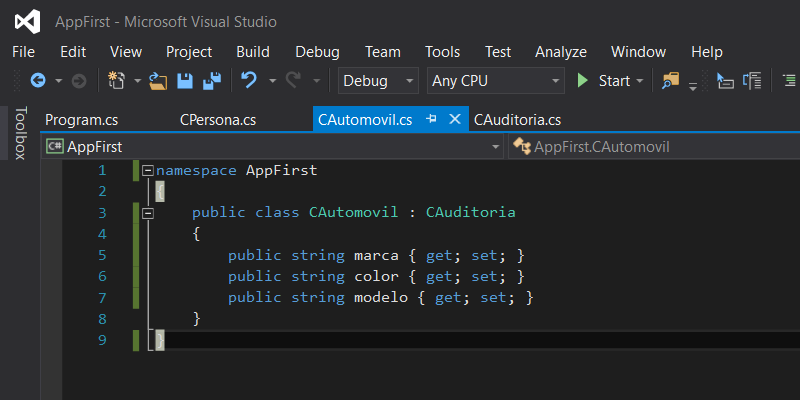Click the Undo arrow icon
This screenshot has height=400, width=800.
[x=249, y=81]
